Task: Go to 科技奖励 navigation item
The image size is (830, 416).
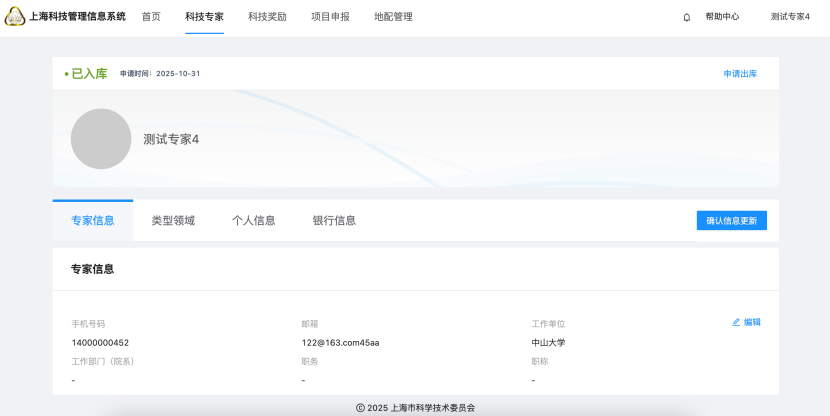Action: (267, 17)
